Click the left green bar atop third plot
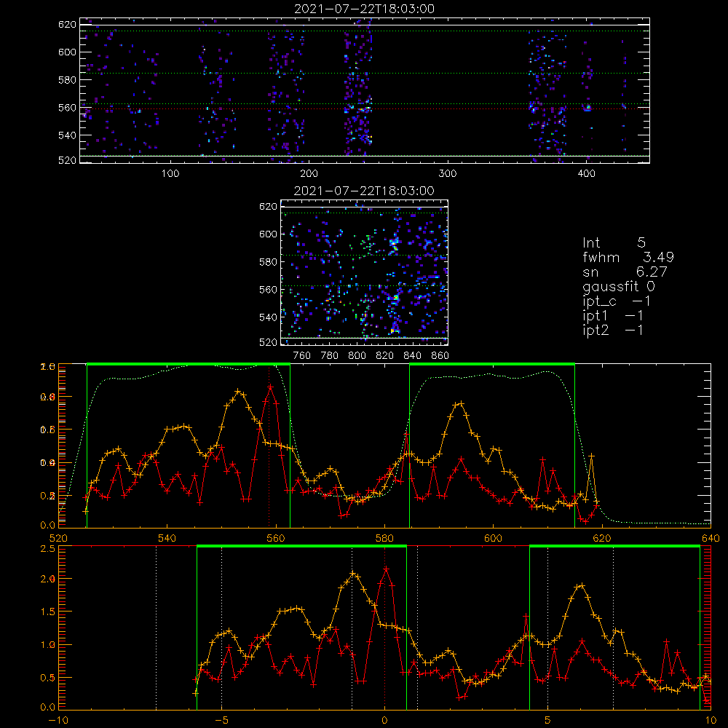The image size is (728, 728). click(189, 364)
